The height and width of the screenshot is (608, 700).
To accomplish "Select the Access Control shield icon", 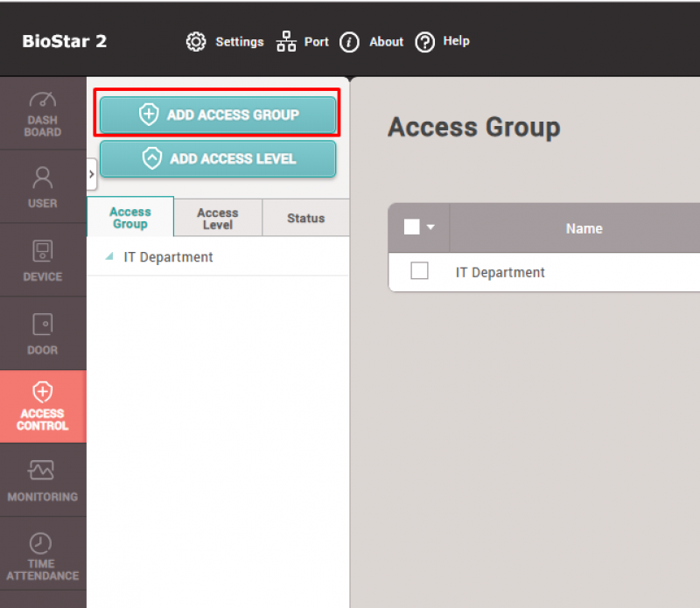I will [x=42, y=391].
